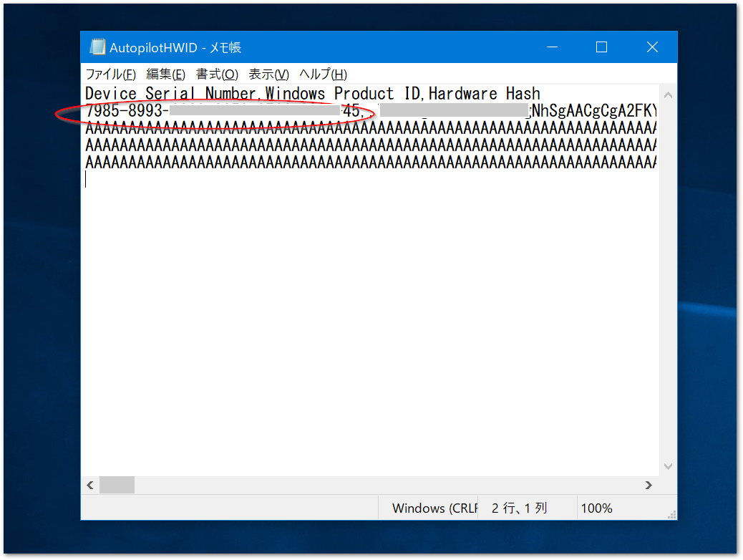Click the 'Windows Product ID' header text
The image size is (743, 560).
(x=343, y=93)
